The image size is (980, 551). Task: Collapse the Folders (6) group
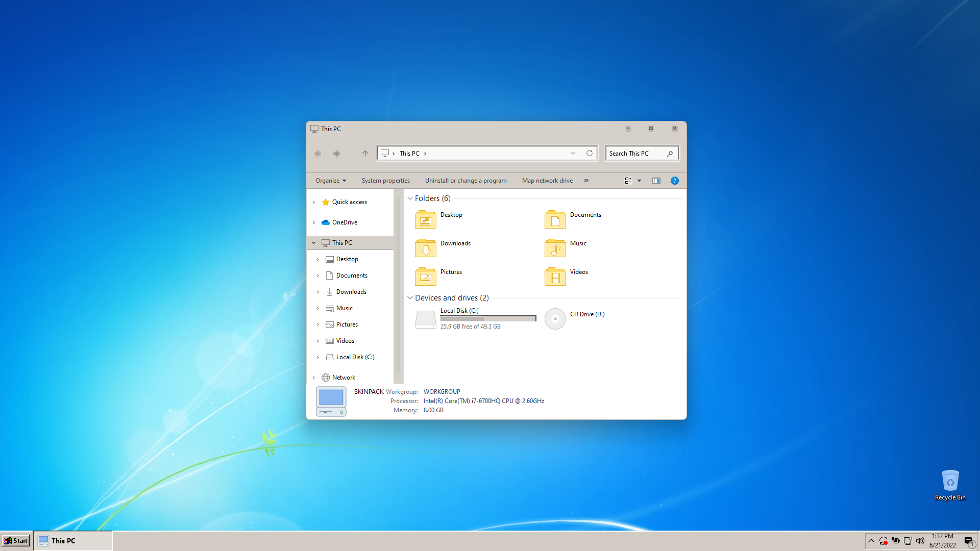point(410,198)
